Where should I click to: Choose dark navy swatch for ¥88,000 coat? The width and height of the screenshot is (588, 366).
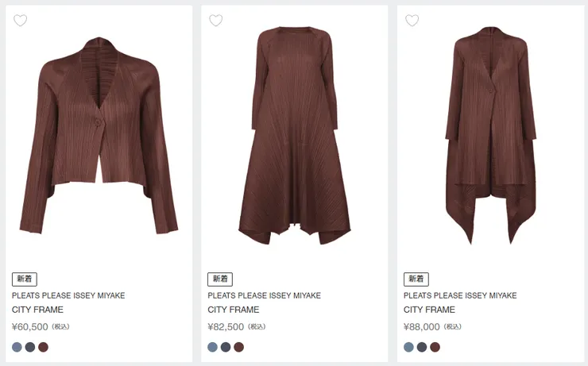[x=422, y=347]
